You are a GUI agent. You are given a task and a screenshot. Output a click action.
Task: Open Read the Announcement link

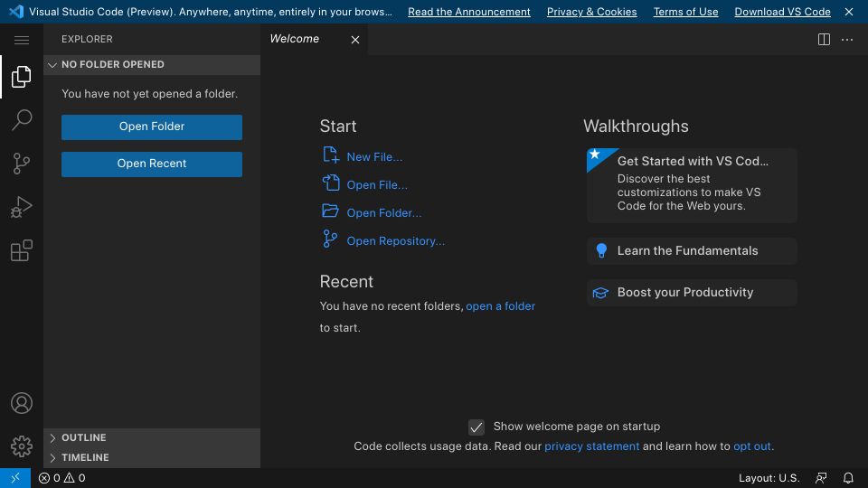coord(469,12)
